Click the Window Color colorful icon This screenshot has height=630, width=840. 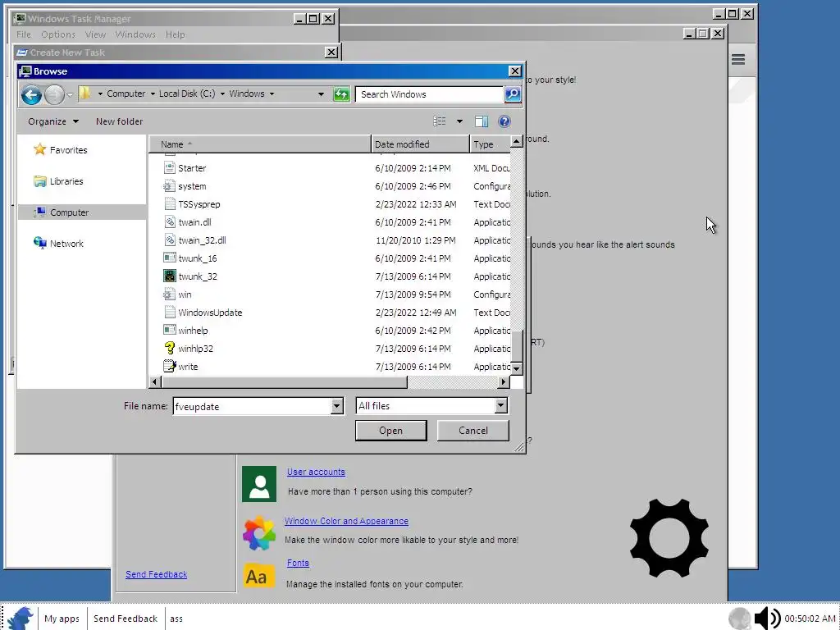click(259, 533)
